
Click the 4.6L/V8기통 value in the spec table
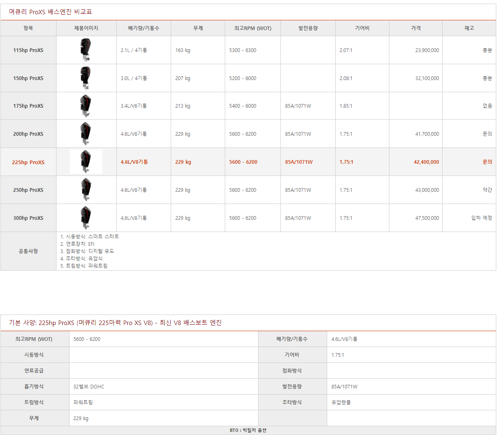coord(344,339)
